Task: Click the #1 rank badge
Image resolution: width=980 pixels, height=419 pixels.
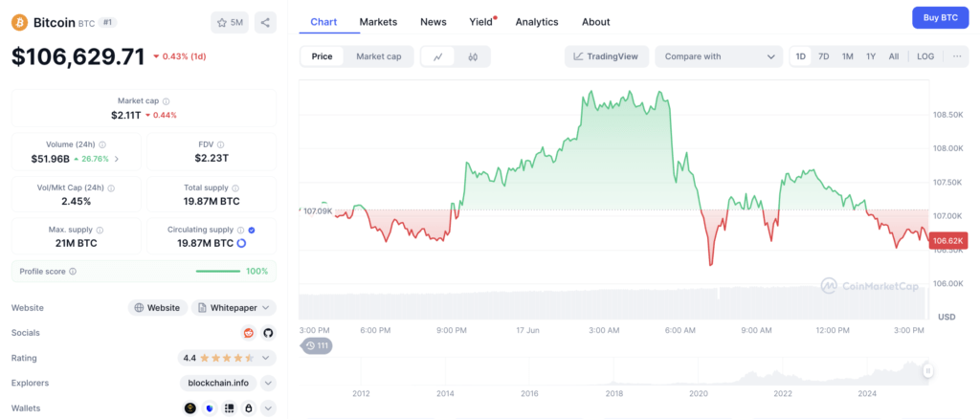Action: (107, 22)
